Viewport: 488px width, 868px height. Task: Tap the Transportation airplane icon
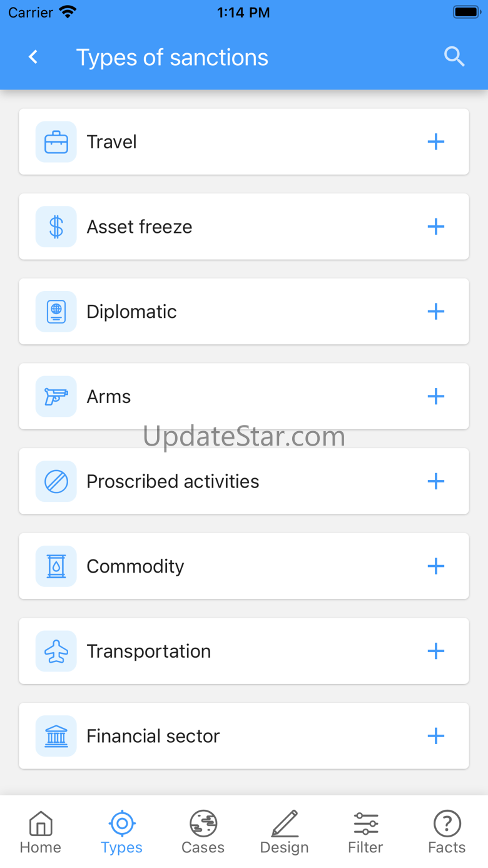[x=56, y=651]
